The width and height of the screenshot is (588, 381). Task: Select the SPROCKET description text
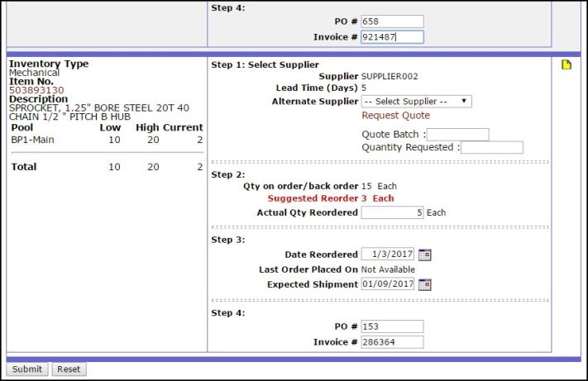pyautogui.click(x=99, y=112)
